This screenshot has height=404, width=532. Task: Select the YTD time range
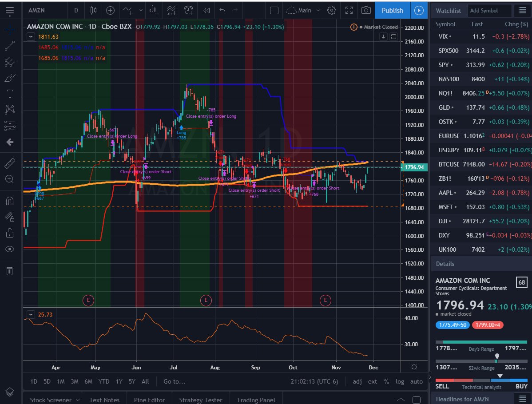click(104, 381)
